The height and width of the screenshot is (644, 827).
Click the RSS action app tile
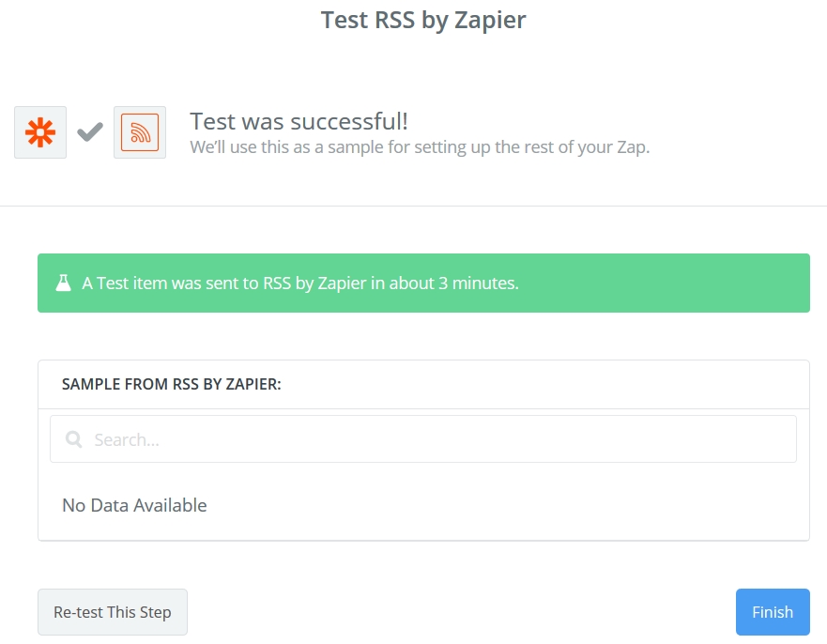pyautogui.click(x=140, y=132)
